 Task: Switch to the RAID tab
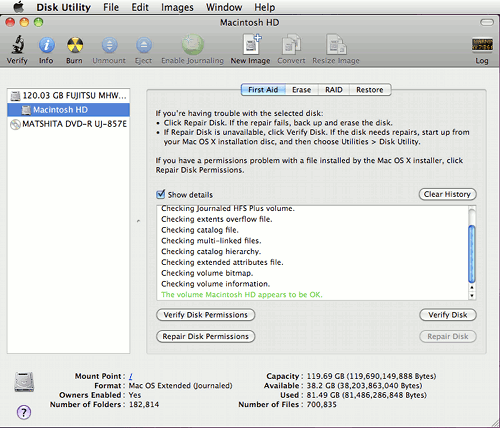[334, 90]
